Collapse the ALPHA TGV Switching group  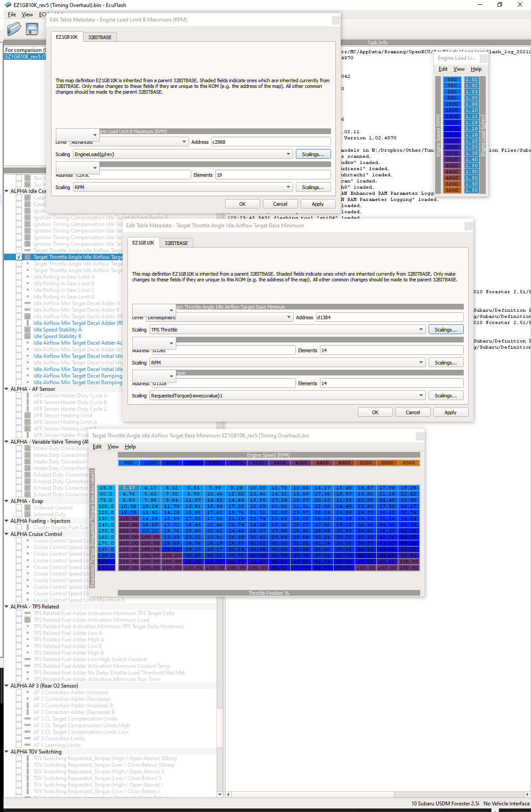[x=7, y=752]
